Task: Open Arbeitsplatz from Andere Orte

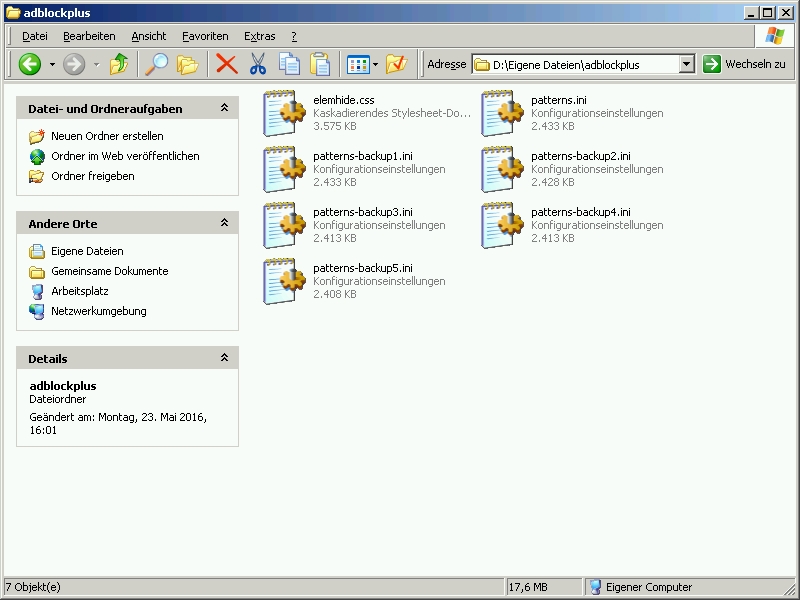Action: pyautogui.click(x=81, y=291)
